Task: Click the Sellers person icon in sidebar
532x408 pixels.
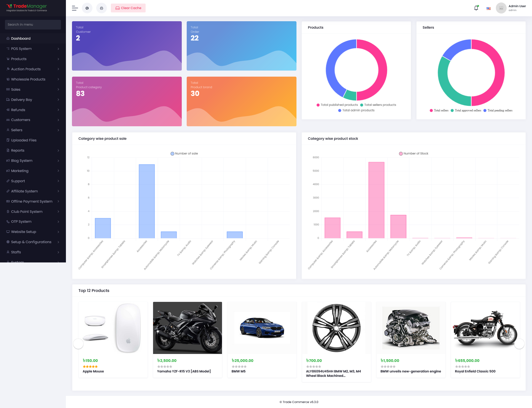Action: [8, 130]
